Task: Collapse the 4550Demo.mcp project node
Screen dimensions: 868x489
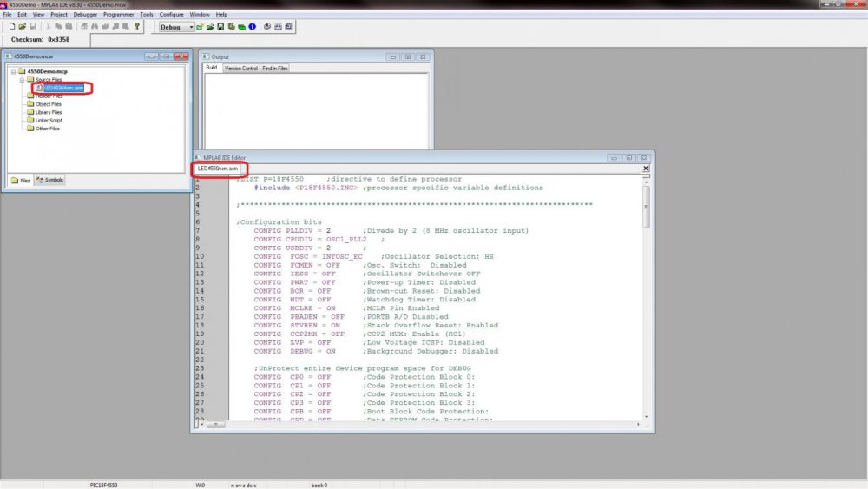Action: point(13,71)
